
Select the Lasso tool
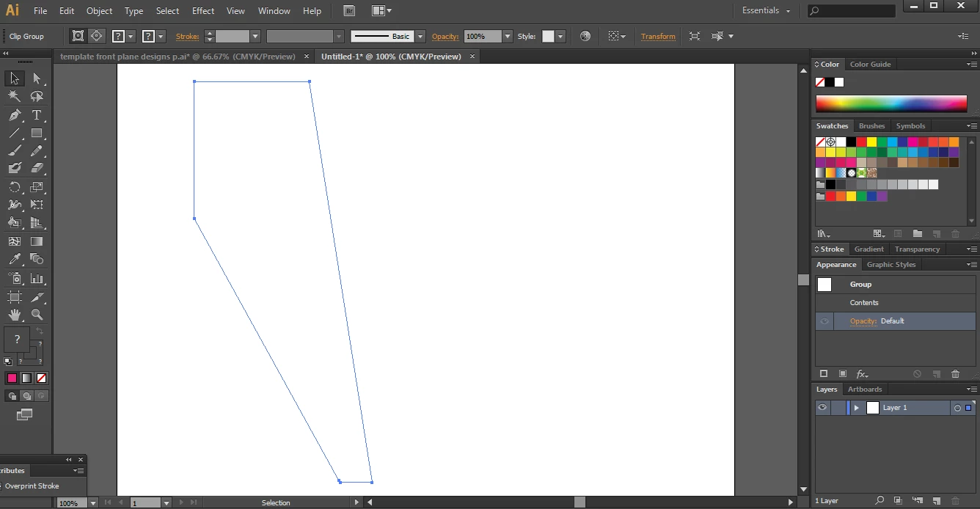pos(37,97)
